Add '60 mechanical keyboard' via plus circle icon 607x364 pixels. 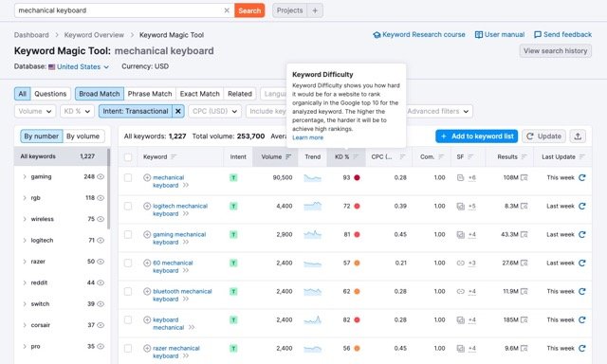[147, 263]
